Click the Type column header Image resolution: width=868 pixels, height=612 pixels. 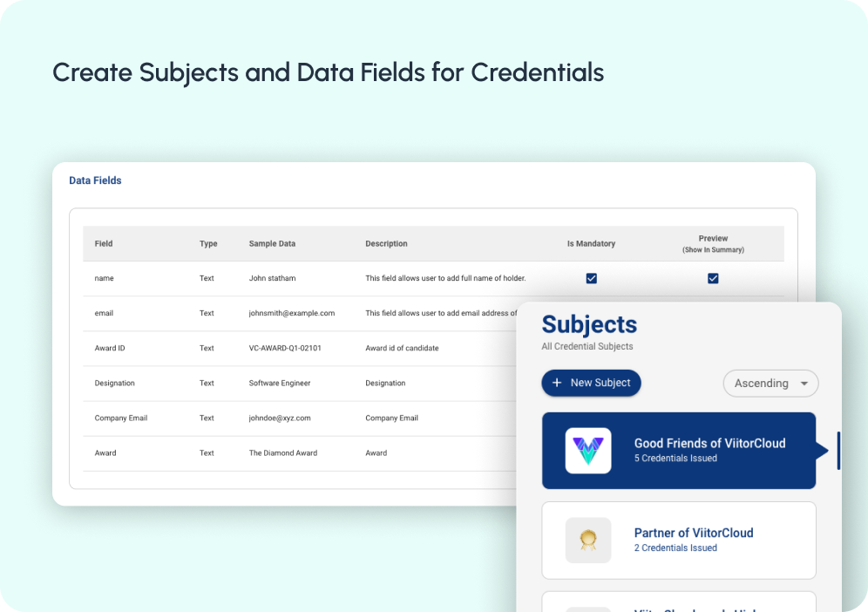[208, 244]
